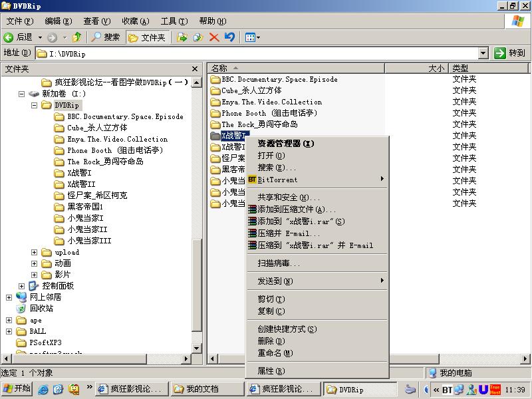Click the 新加卷 (I:) drive icon
532x399 pixels.
[x=34, y=94]
